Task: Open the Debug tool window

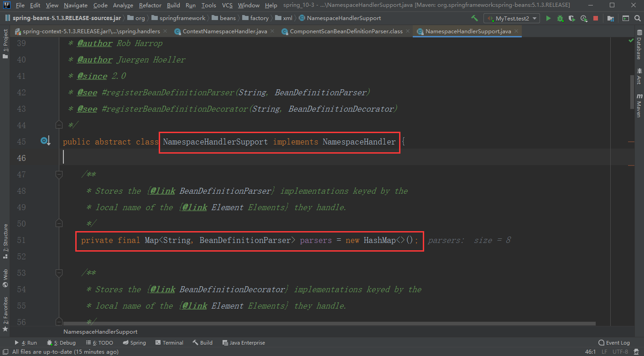Action: (61, 342)
